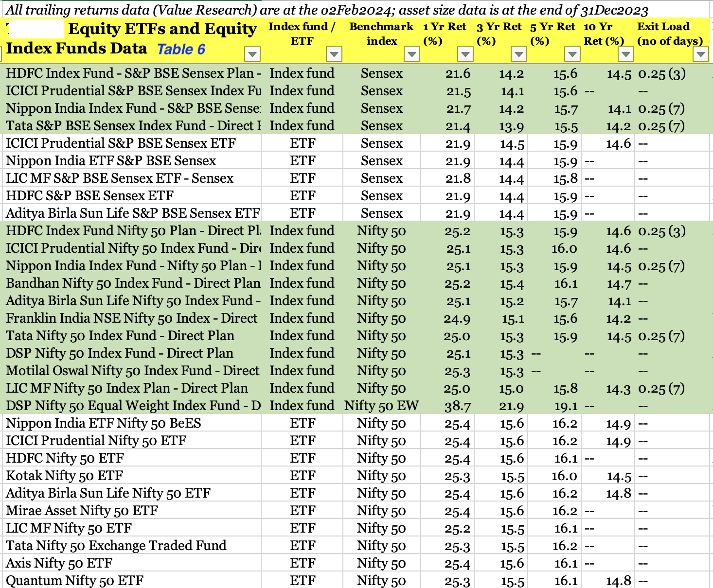Select the 'Table 6' label
This screenshot has height=588, width=713.
pyautogui.click(x=181, y=49)
